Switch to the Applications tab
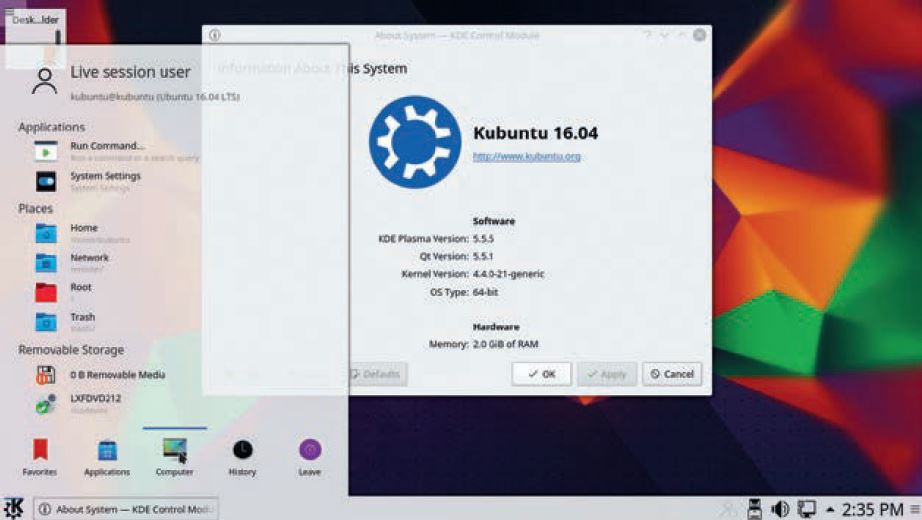The width and height of the screenshot is (922, 520). click(107, 456)
